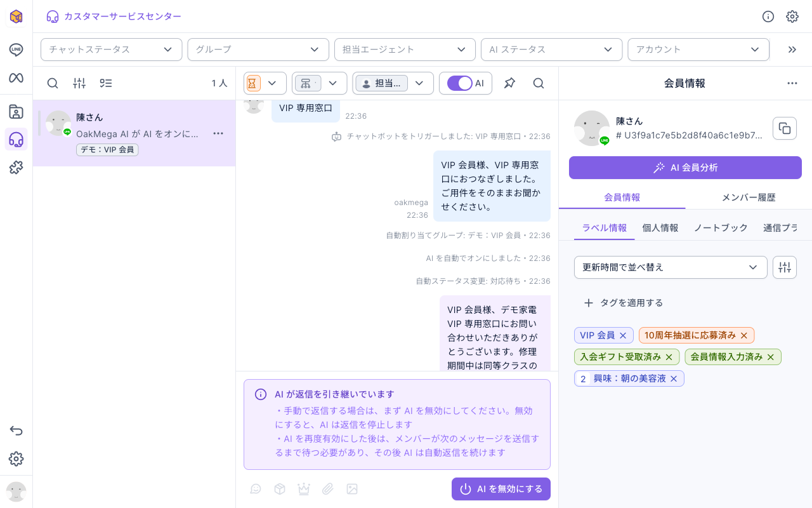Open the 更新時間で並べ替え sort dropdown
The image size is (812, 508).
pyautogui.click(x=671, y=267)
